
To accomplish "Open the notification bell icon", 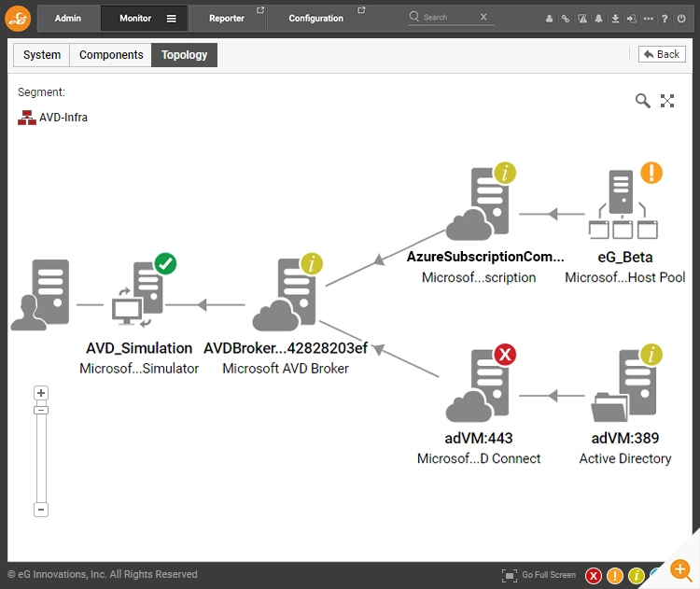I will 598,19.
